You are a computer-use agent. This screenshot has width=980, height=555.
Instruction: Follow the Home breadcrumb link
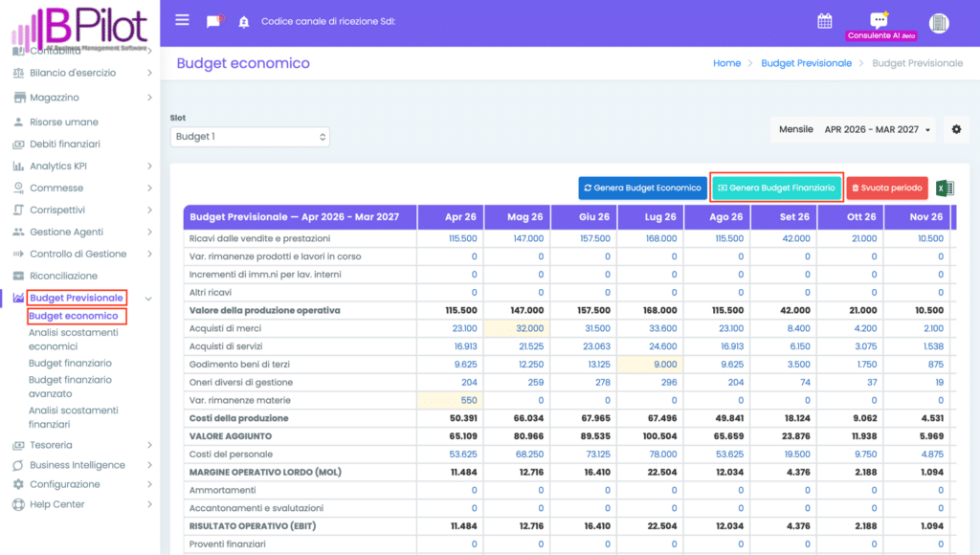point(726,63)
